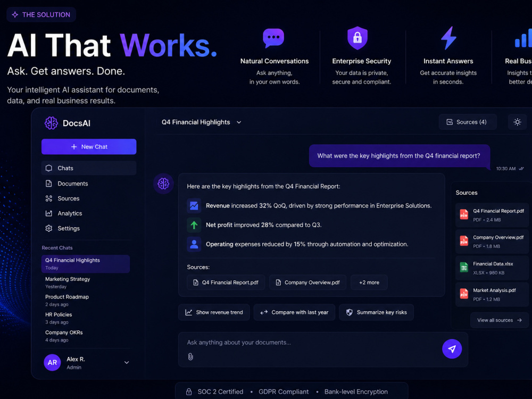Click the paperclip attachment icon

(x=190, y=356)
